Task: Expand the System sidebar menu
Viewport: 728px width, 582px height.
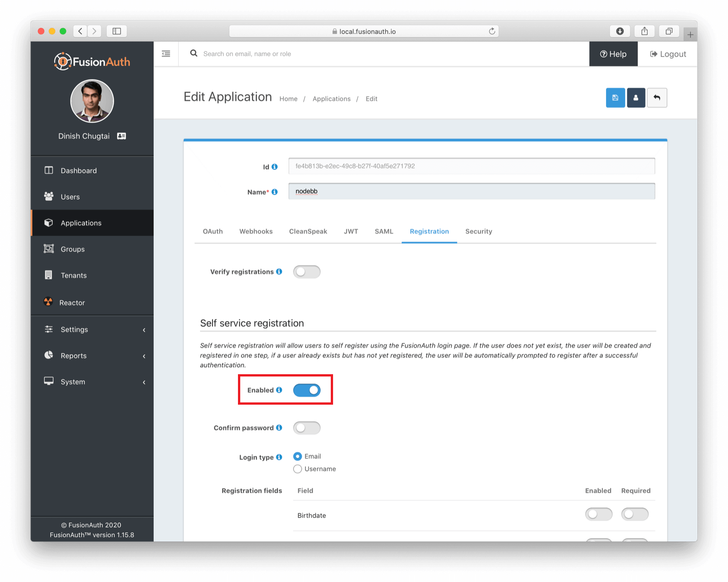Action: (92, 381)
